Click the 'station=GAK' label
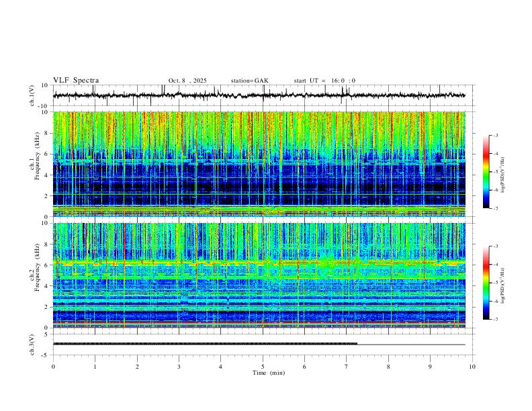532x411 pixels. click(249, 81)
